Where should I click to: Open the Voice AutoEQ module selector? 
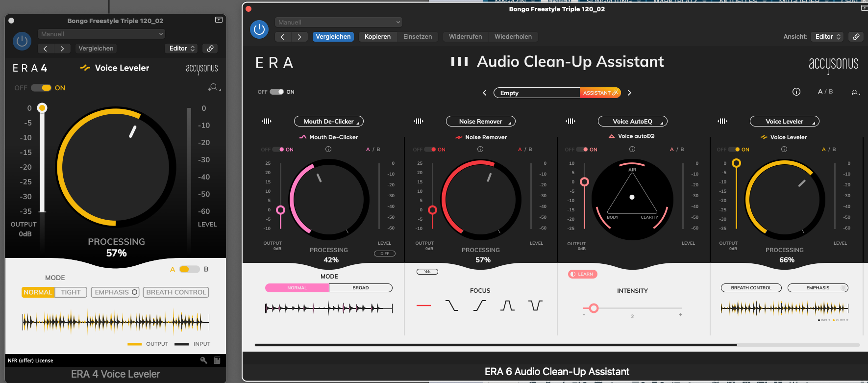(x=633, y=121)
